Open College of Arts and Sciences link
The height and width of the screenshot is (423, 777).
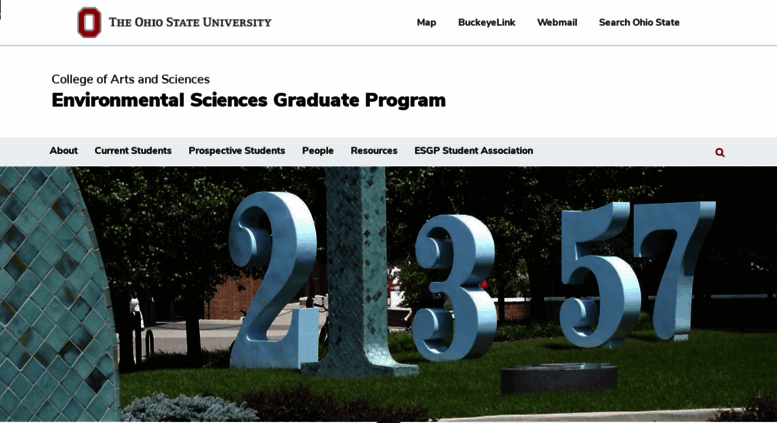[130, 79]
